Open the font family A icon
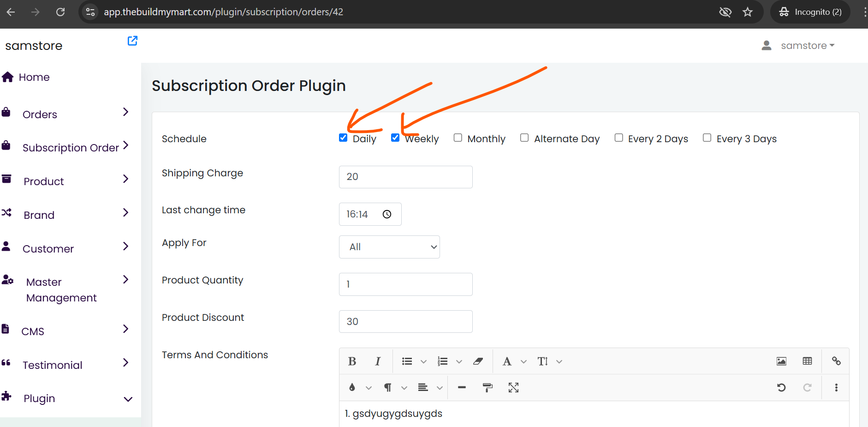This screenshot has height=427, width=868. point(507,361)
